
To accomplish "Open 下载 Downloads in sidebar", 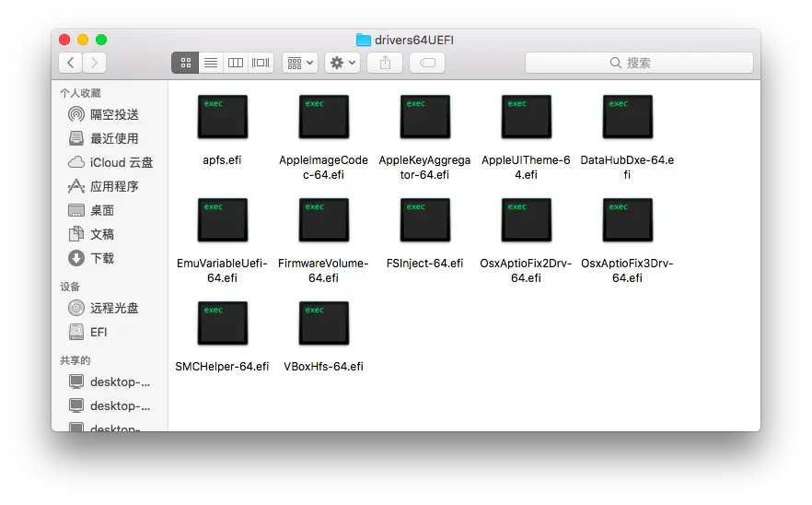I will (91, 258).
